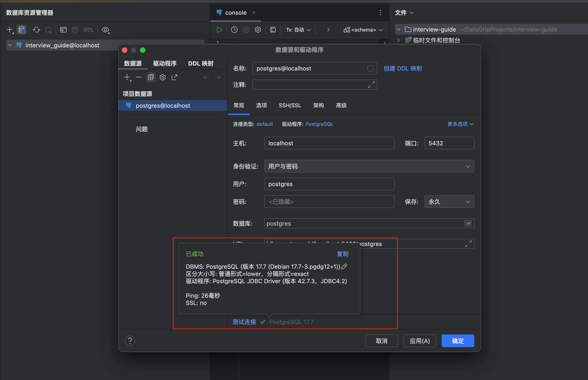588x380 pixels.
Task: Open the 保存 永久 dropdown
Action: coord(449,202)
